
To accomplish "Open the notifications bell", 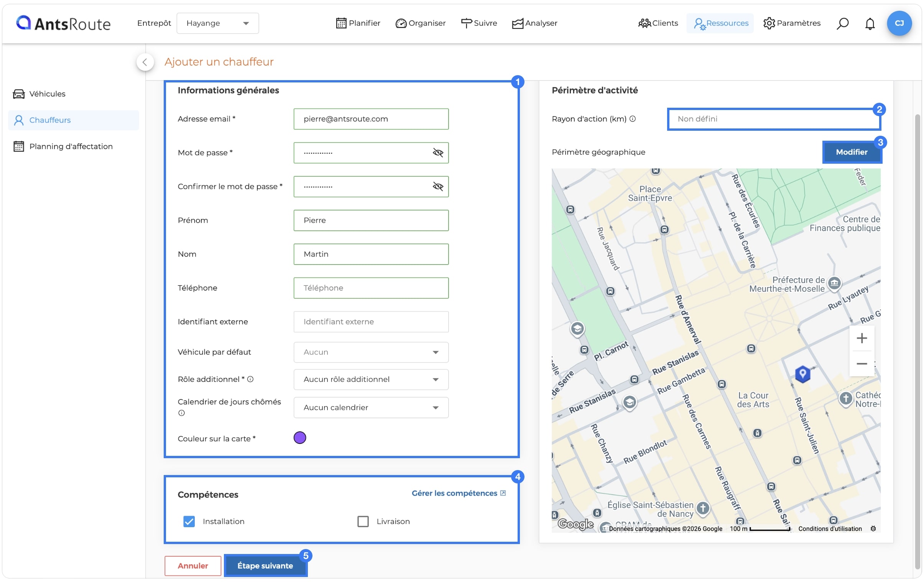I will [x=870, y=23].
